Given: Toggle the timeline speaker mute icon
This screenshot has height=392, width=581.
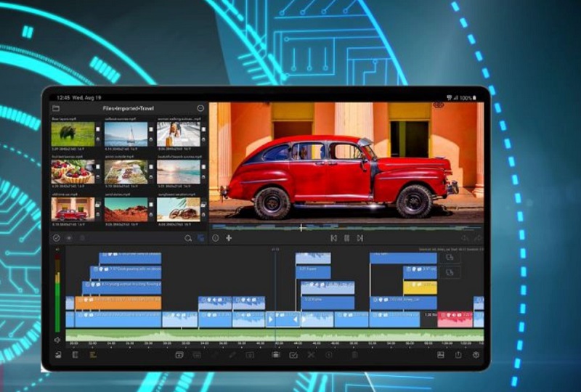Looking at the screenshot, I should pyautogui.click(x=58, y=339).
